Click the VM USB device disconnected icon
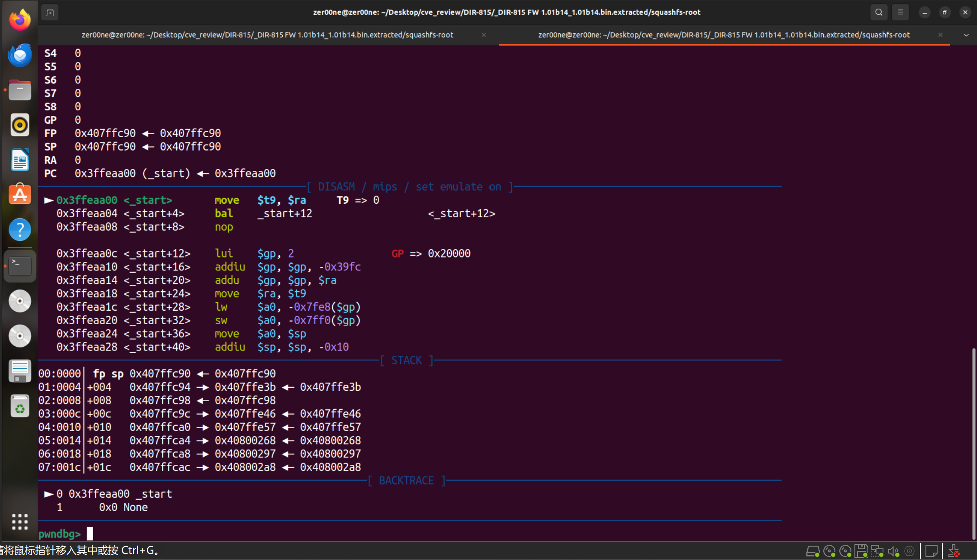 [954, 551]
